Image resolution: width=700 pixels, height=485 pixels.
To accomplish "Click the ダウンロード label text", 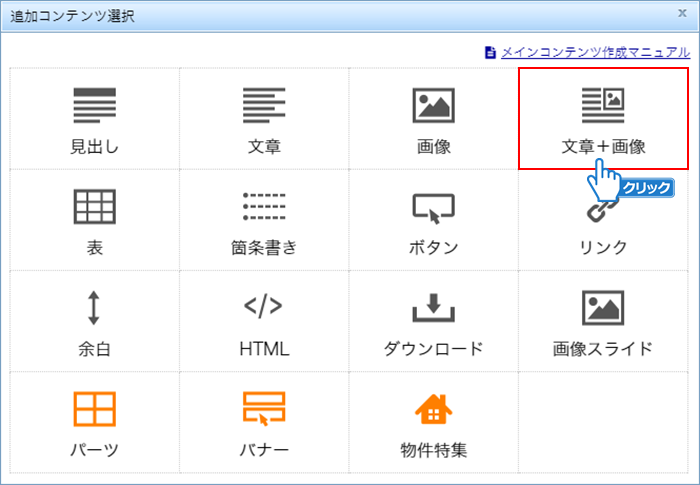I will pyautogui.click(x=433, y=349).
